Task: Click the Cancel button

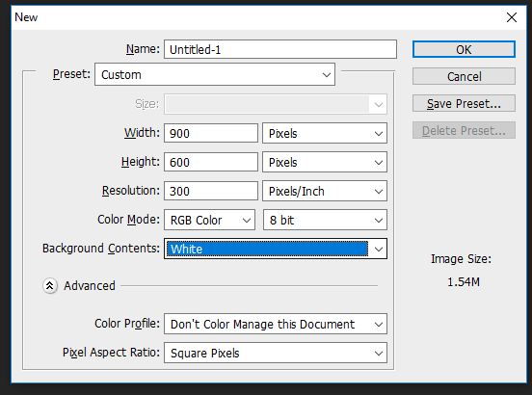Action: pos(464,76)
